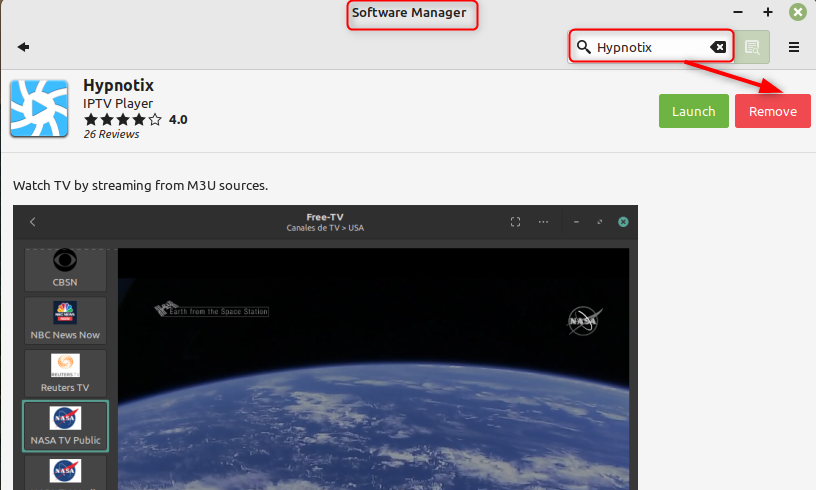Click the NASA logo in the video
Image resolution: width=816 pixels, height=490 pixels.
(x=584, y=320)
